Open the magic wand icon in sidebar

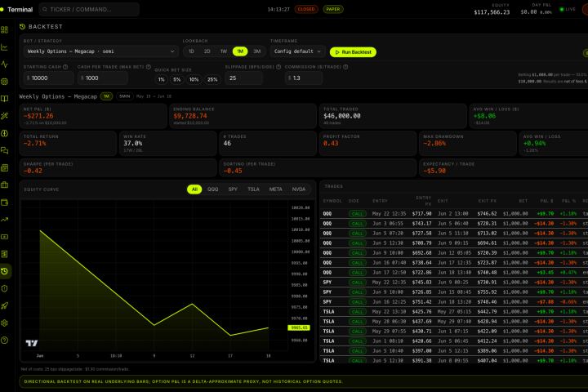coord(5,116)
